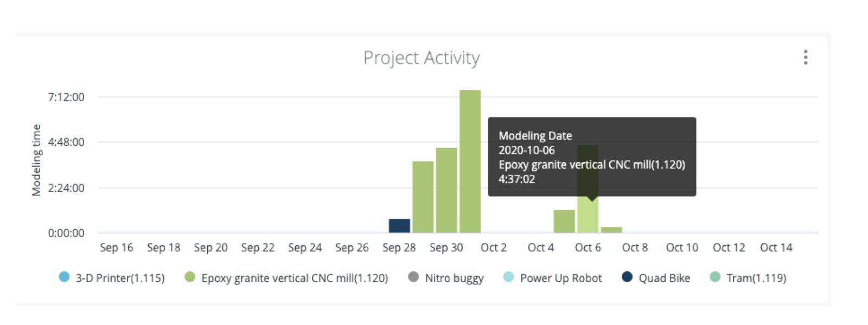Screen dimensions: 868x325
Task: Select the tallest green bar near Oct 1
Action: coord(470,162)
